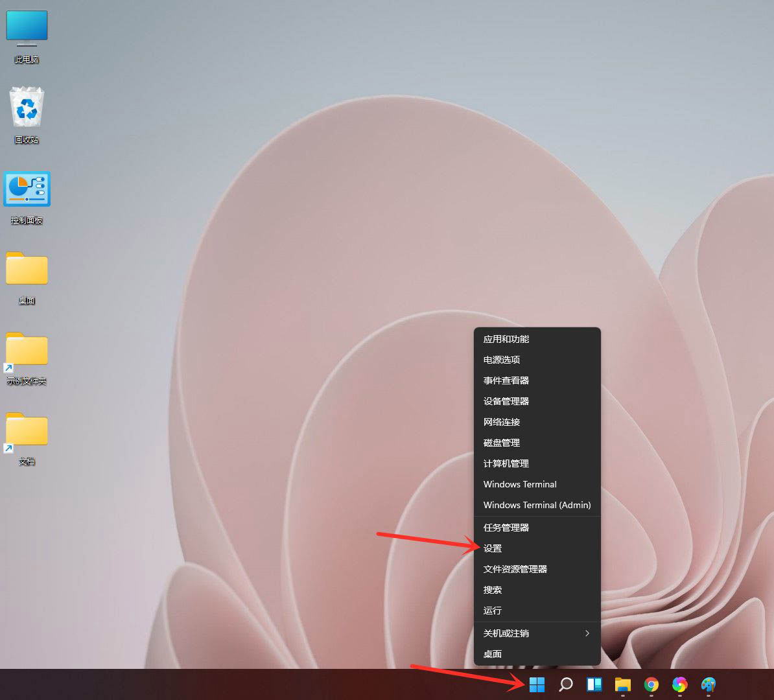Screen dimensions: 774x700
Task: Open taskbar Search
Action: click(x=565, y=684)
